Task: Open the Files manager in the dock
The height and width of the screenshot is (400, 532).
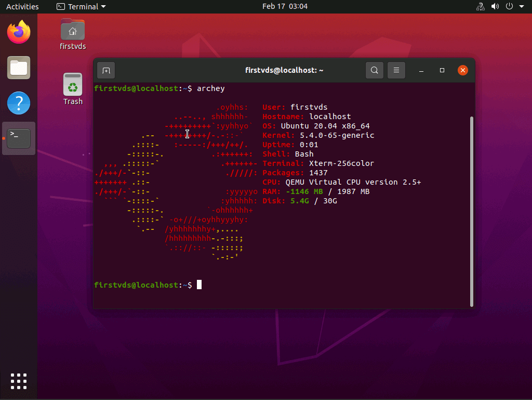Action: coord(19,68)
